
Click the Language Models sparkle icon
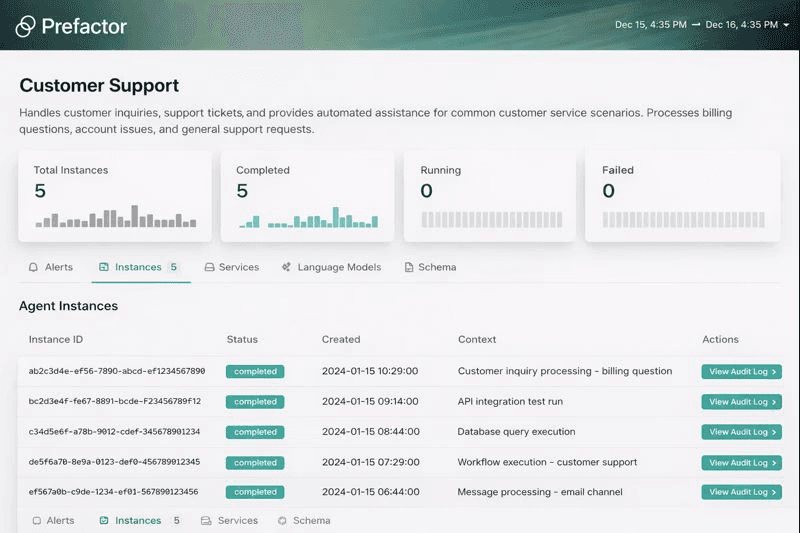click(287, 267)
